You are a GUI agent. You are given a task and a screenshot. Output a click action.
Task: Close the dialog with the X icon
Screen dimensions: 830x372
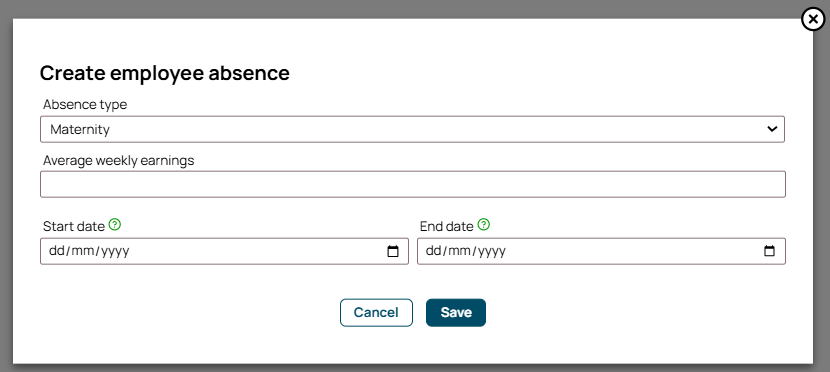pos(813,20)
